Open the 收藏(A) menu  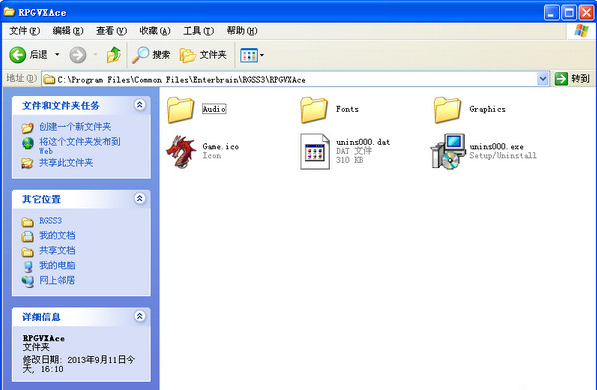click(155, 30)
